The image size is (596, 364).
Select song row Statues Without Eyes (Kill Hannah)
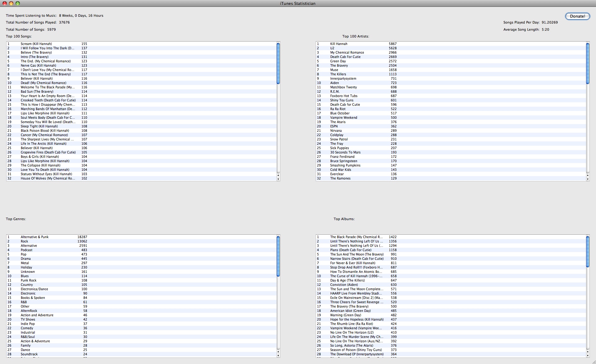[x=141, y=174]
